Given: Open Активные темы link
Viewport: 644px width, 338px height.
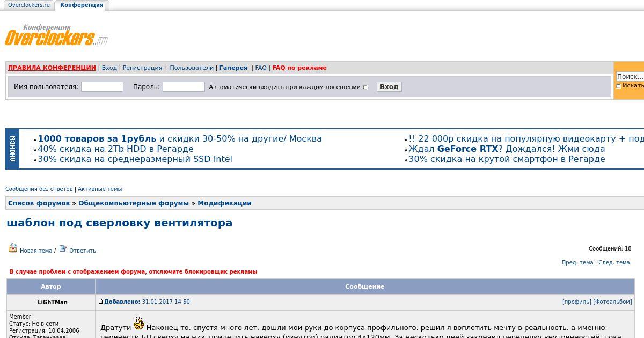Looking at the screenshot, I should (x=100, y=189).
